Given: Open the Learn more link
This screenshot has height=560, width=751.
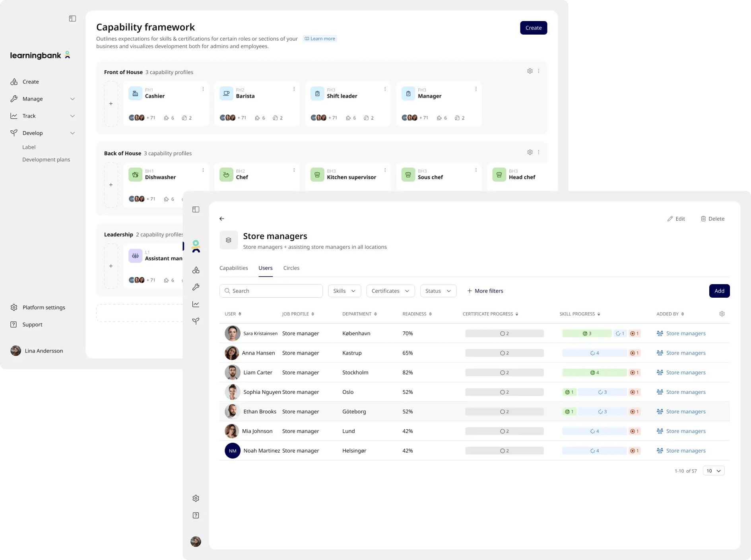Looking at the screenshot, I should click(320, 39).
